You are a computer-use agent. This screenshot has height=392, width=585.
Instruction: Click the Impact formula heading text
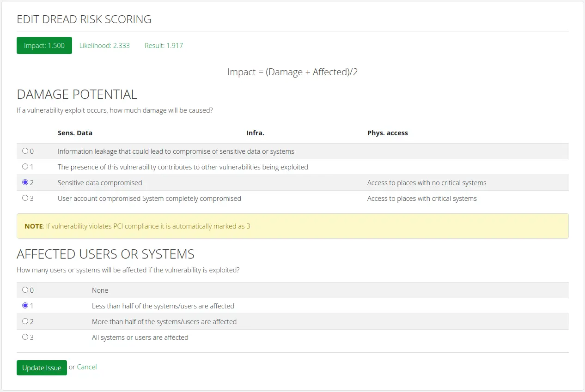click(293, 72)
